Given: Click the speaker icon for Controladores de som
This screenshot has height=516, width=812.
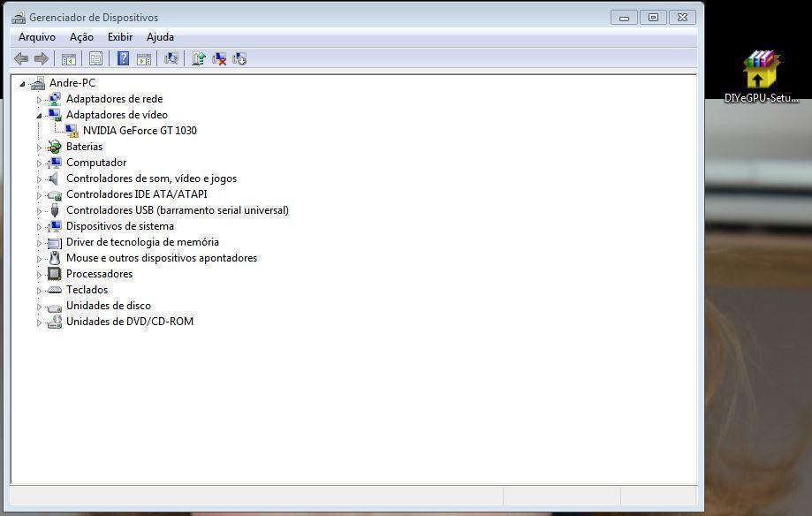Looking at the screenshot, I should pos(53,178).
